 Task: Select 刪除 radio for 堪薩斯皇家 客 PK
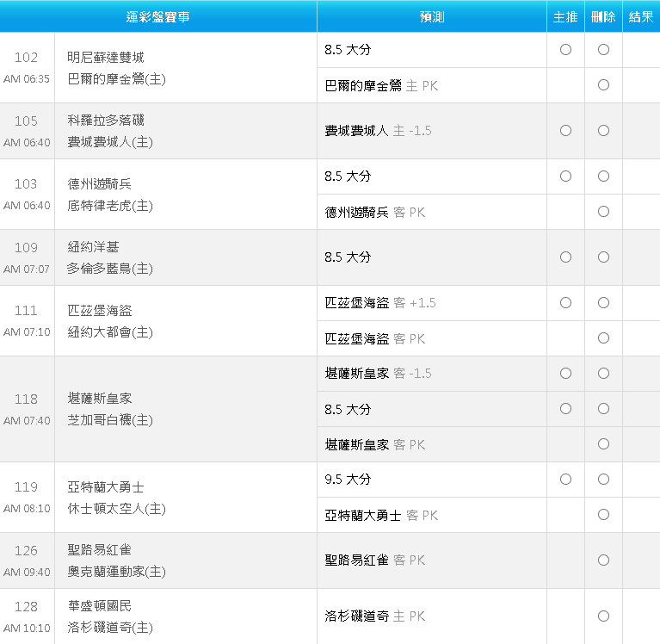tap(603, 444)
